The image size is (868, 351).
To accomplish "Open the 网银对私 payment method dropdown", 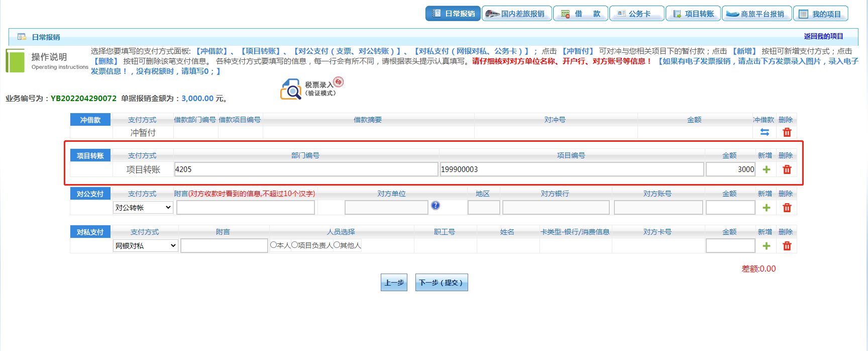I will click(x=146, y=246).
